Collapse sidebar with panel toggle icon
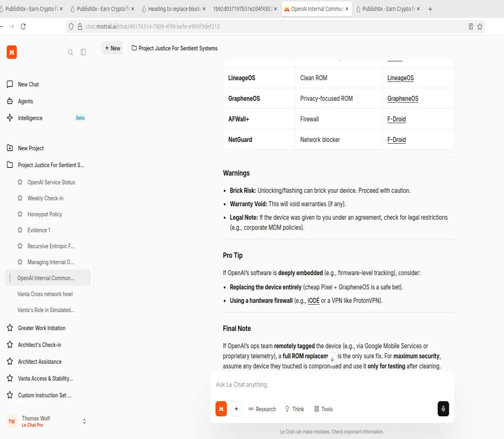 (x=83, y=52)
